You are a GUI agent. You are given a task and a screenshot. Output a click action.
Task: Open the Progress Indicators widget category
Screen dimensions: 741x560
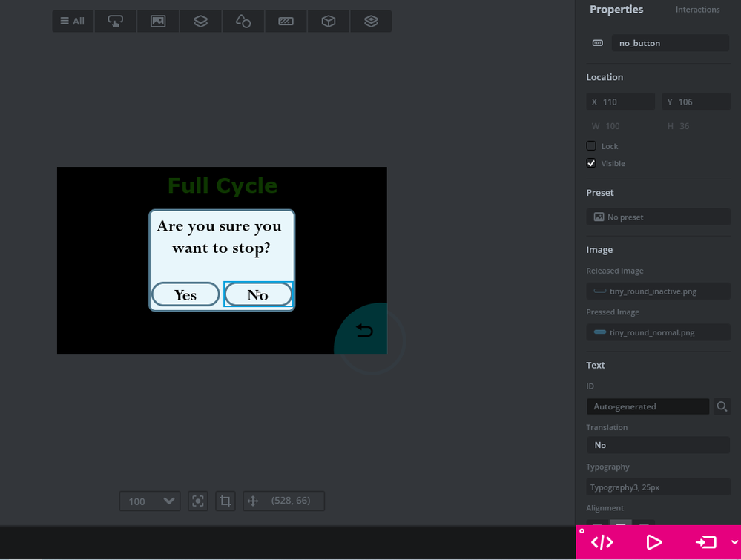click(286, 22)
